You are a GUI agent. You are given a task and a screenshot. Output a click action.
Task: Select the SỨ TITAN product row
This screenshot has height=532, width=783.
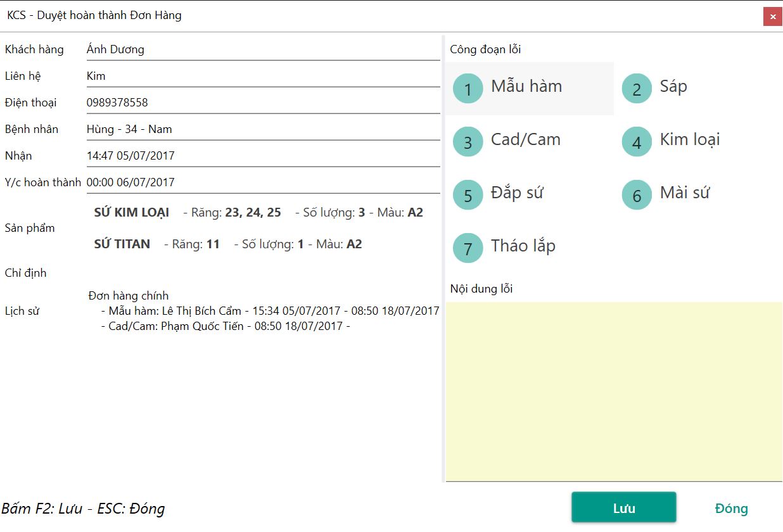coord(228,244)
